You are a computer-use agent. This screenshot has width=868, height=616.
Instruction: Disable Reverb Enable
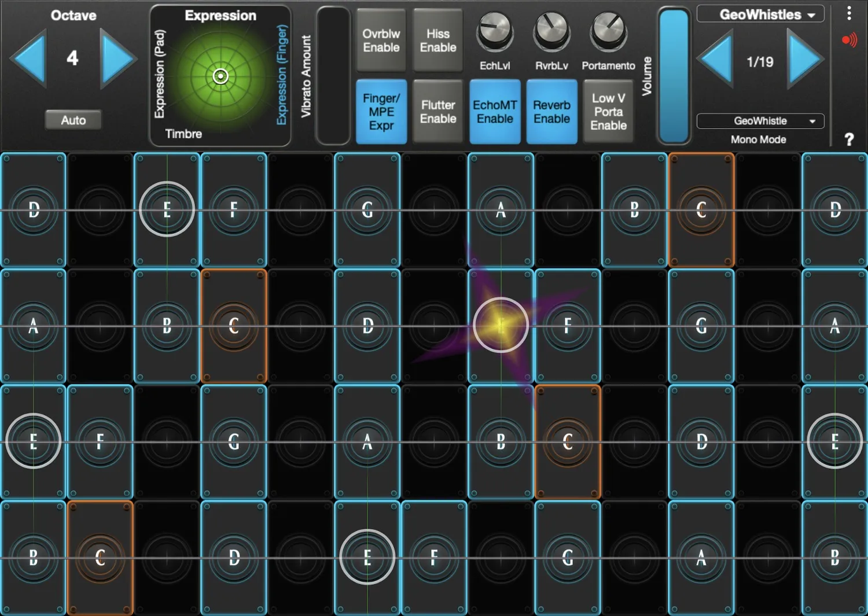click(551, 112)
